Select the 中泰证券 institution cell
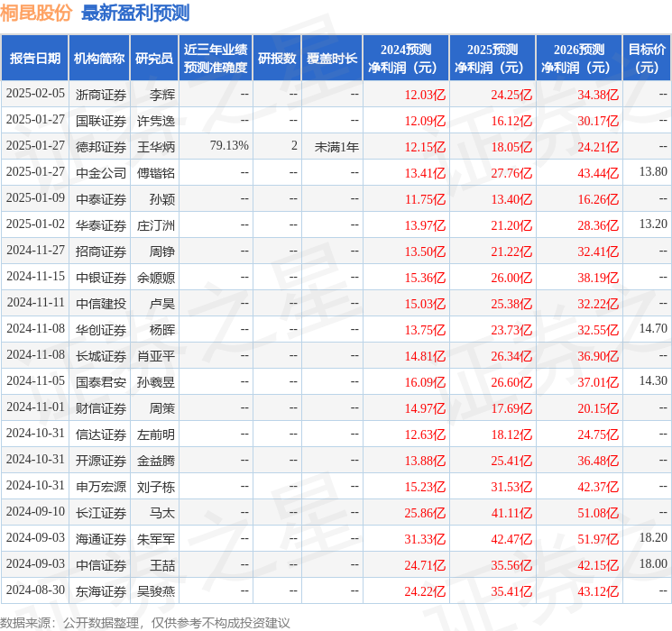The height and width of the screenshot is (631, 672). 101,199
